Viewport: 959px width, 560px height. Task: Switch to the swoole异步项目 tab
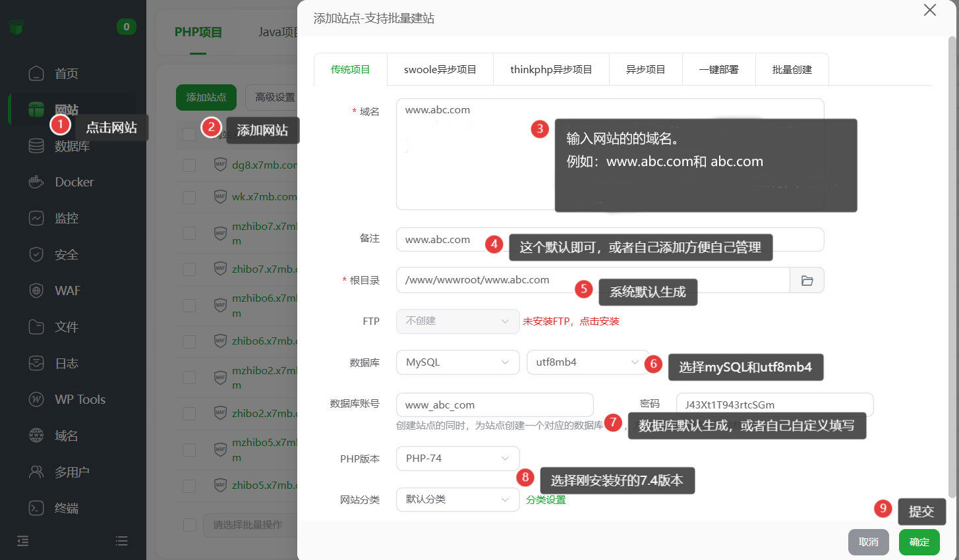[440, 70]
